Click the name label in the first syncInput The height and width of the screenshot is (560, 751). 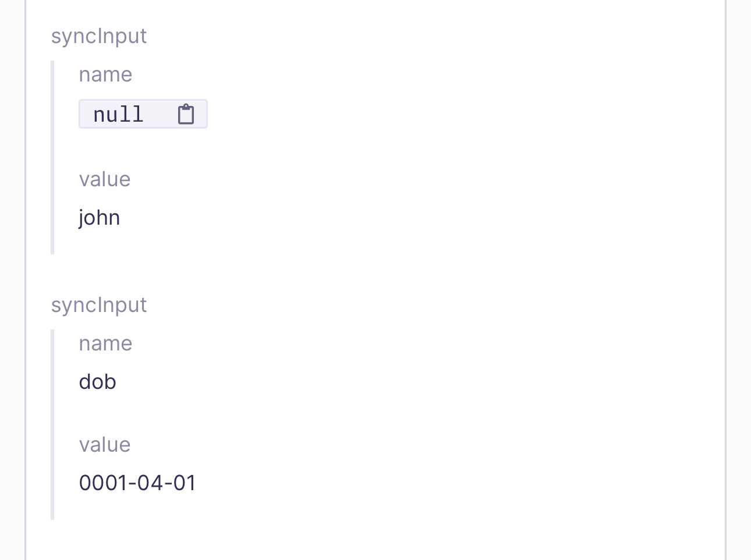(105, 75)
